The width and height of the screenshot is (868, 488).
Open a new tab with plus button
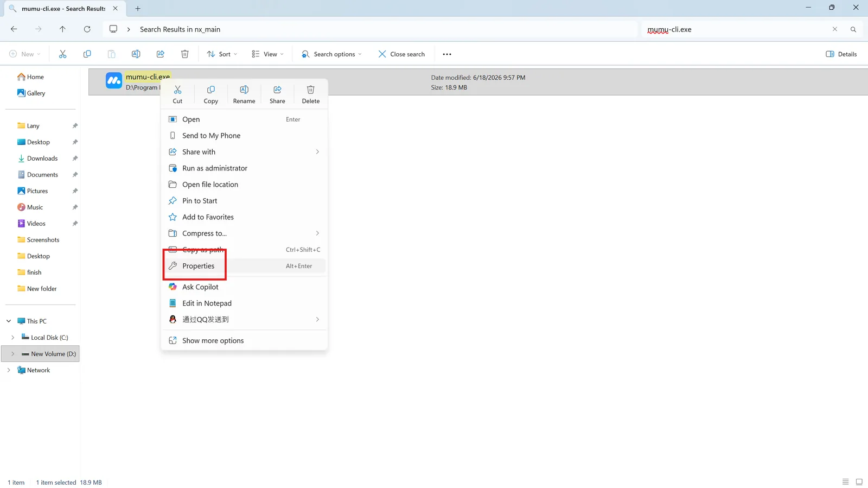pyautogui.click(x=138, y=9)
